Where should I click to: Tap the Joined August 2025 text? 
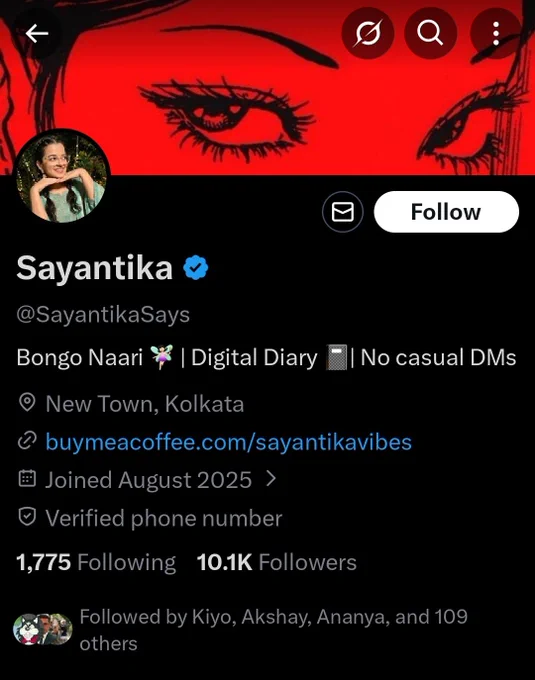pyautogui.click(x=148, y=480)
